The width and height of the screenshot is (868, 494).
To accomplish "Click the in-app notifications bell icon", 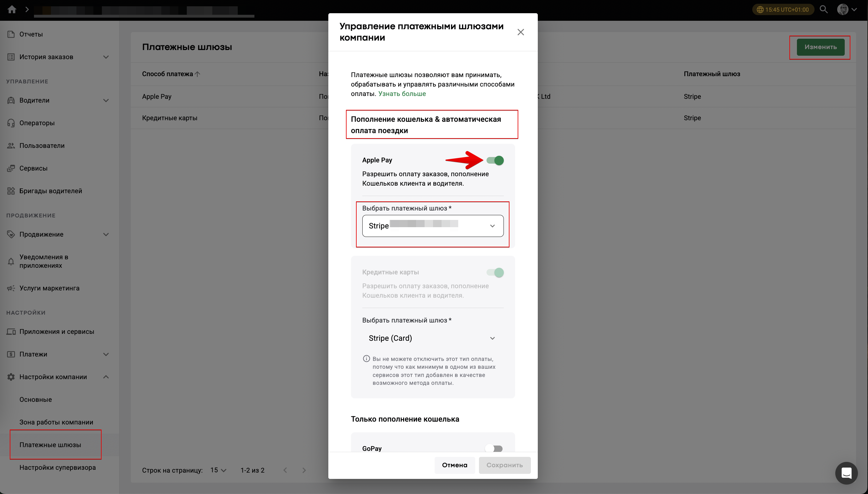I will click(x=11, y=261).
